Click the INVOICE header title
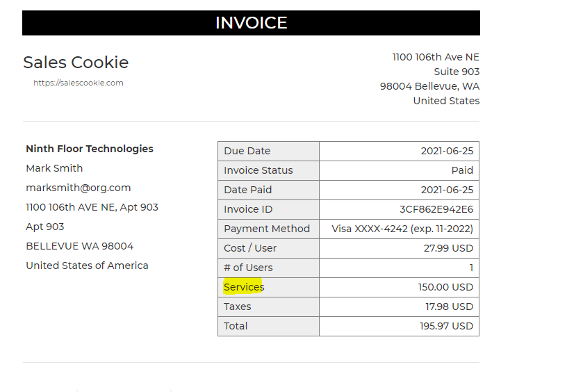 point(251,23)
